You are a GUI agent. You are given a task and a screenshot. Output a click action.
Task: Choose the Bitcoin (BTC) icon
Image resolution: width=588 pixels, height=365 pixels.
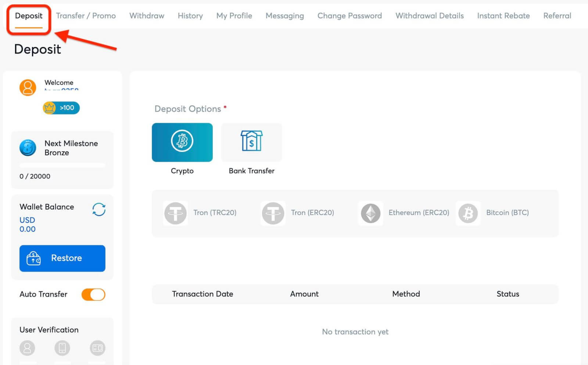tap(468, 213)
